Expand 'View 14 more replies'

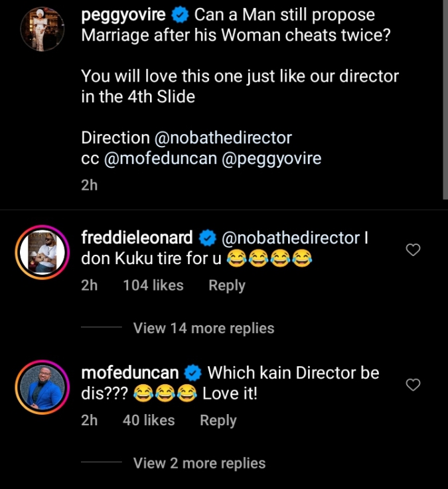[x=203, y=328]
